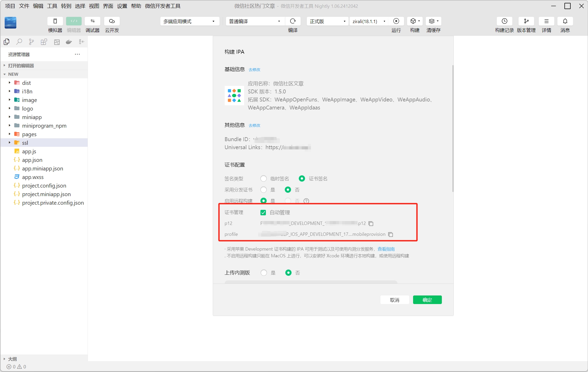Expand the outline (大纲) section
The image size is (588, 372).
pyautogui.click(x=44, y=359)
